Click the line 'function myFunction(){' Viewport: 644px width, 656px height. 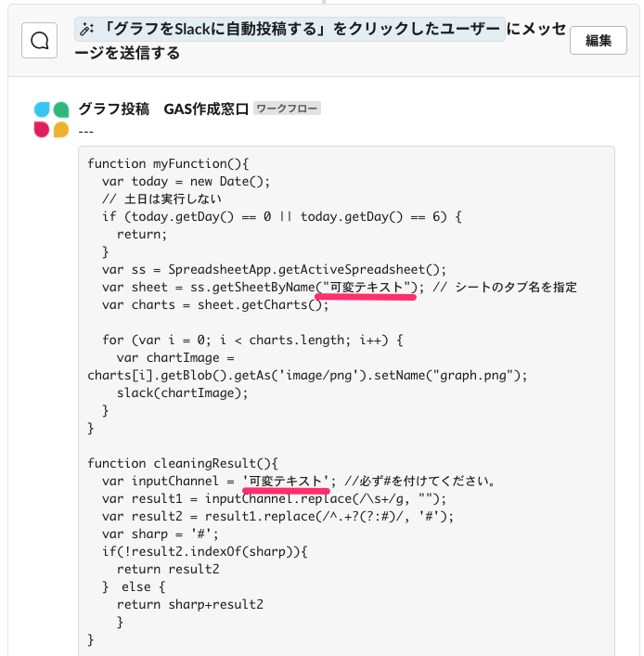[168, 163]
